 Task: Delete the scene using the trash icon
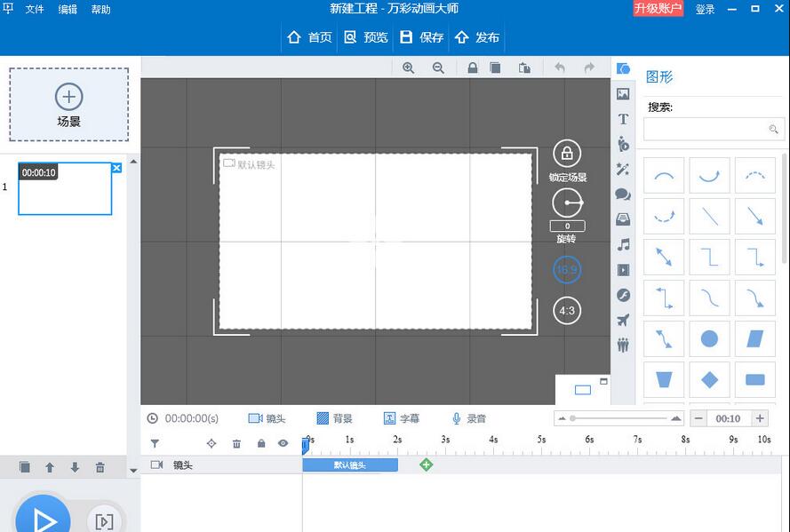[100, 467]
